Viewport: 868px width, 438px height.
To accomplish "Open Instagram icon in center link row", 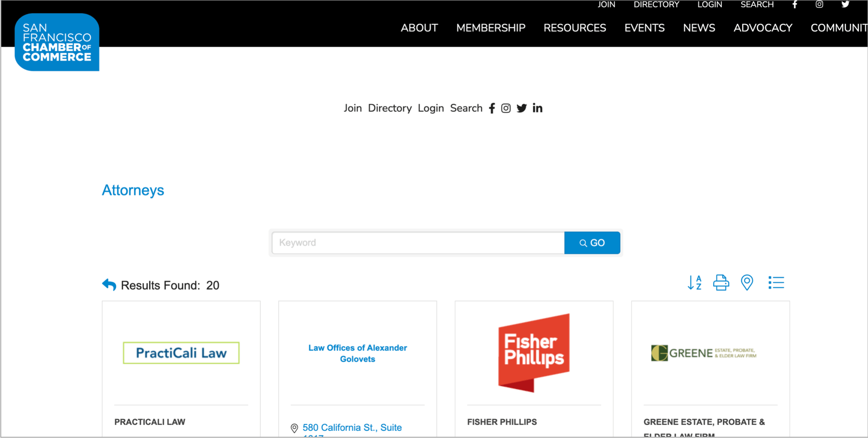I will point(506,108).
